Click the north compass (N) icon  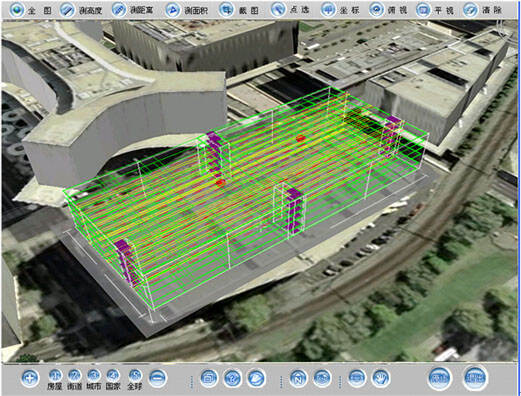tap(298, 378)
